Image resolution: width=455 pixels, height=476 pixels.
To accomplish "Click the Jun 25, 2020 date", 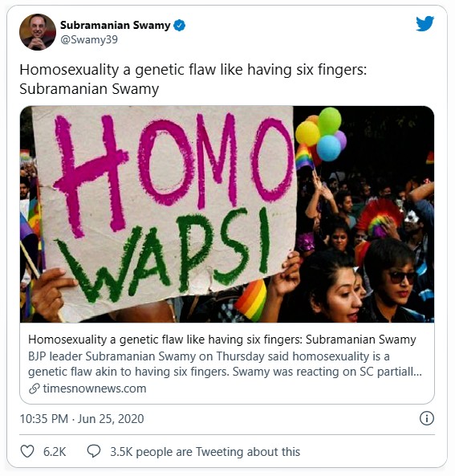I will click(111, 419).
